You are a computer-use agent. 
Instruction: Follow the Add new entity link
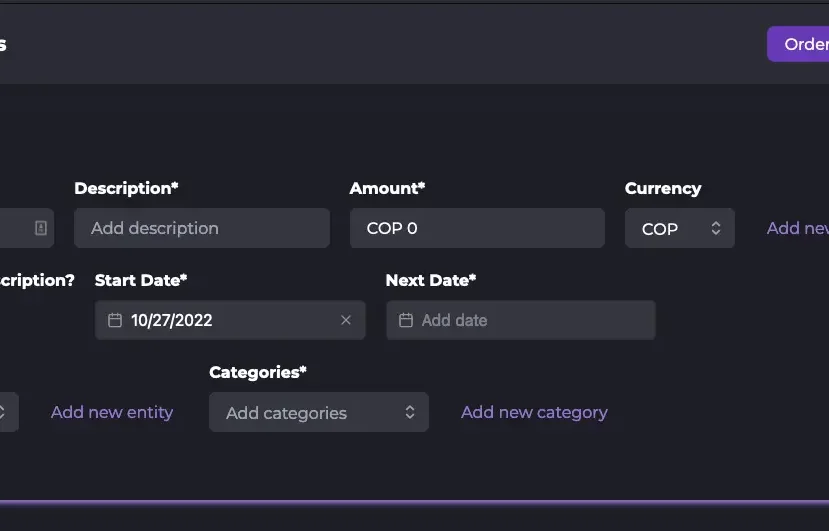(112, 412)
